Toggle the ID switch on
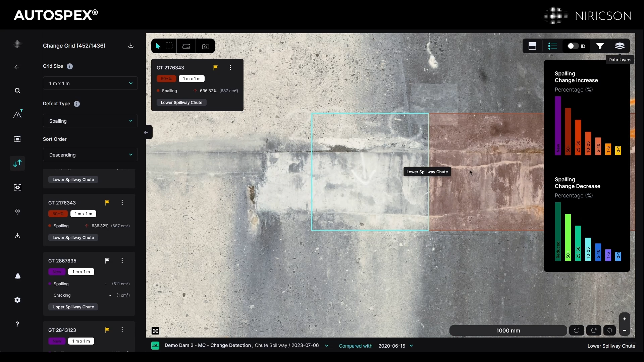644x362 pixels. pyautogui.click(x=573, y=46)
